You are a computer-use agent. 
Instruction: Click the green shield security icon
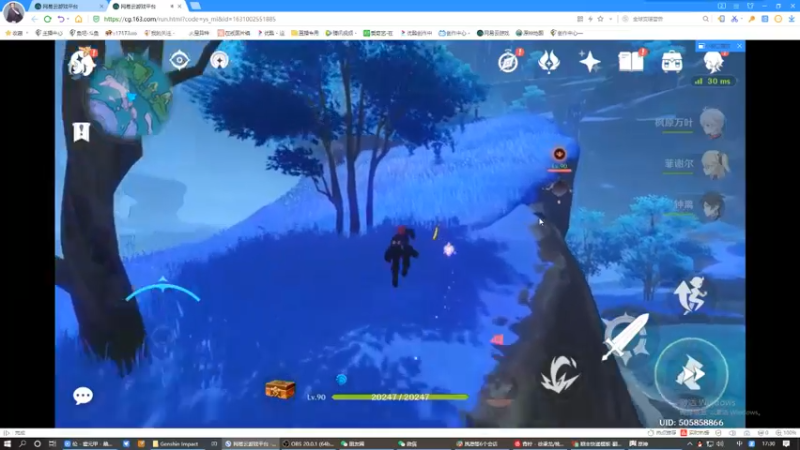(x=96, y=19)
